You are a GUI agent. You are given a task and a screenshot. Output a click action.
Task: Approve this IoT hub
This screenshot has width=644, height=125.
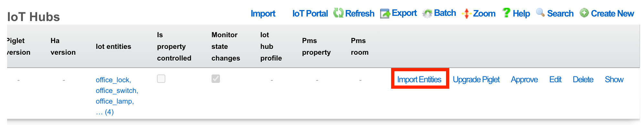tap(524, 80)
